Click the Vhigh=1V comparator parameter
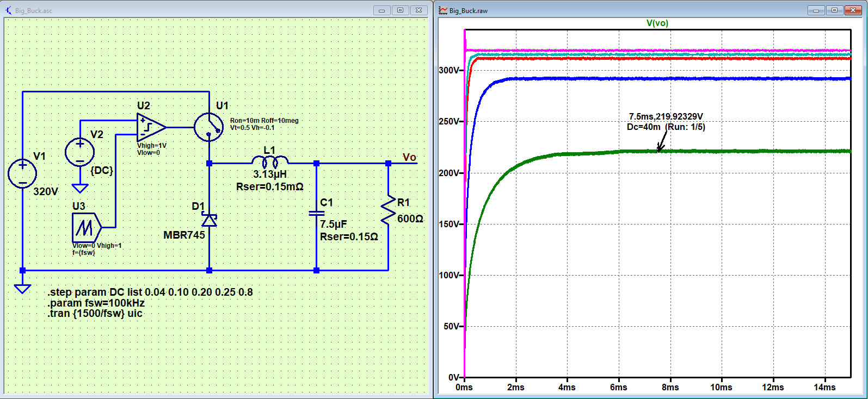This screenshot has width=868, height=399. click(152, 146)
